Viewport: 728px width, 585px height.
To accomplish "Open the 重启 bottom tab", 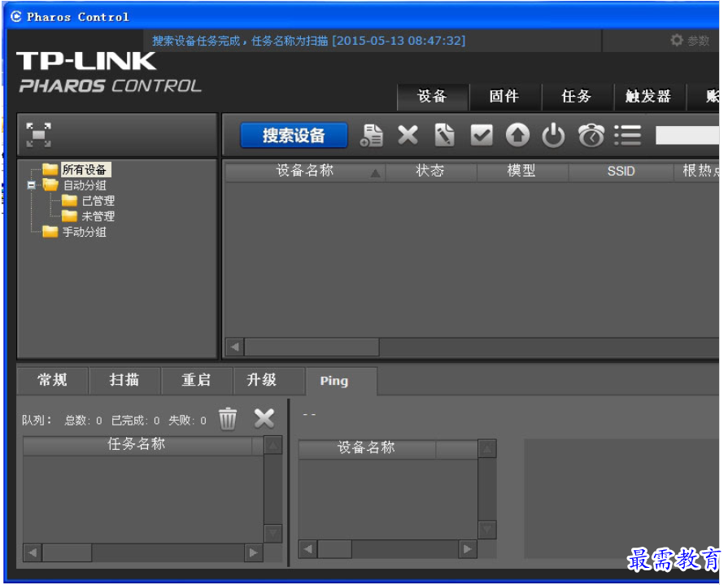I will coord(196,380).
